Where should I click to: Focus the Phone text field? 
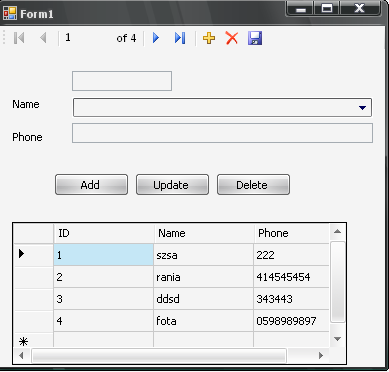click(222, 133)
